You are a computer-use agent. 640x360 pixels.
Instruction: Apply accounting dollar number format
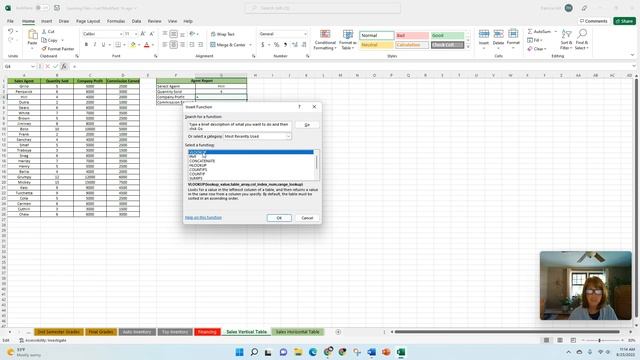click(x=262, y=44)
